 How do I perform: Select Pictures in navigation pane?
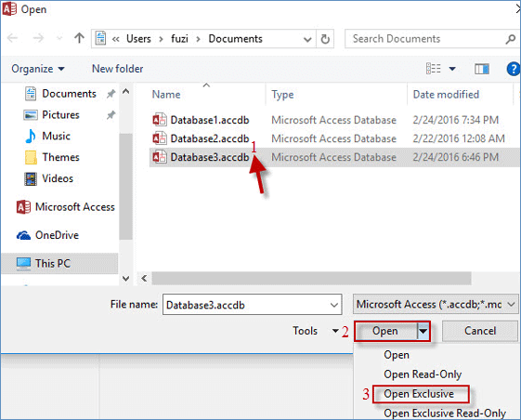pos(60,115)
